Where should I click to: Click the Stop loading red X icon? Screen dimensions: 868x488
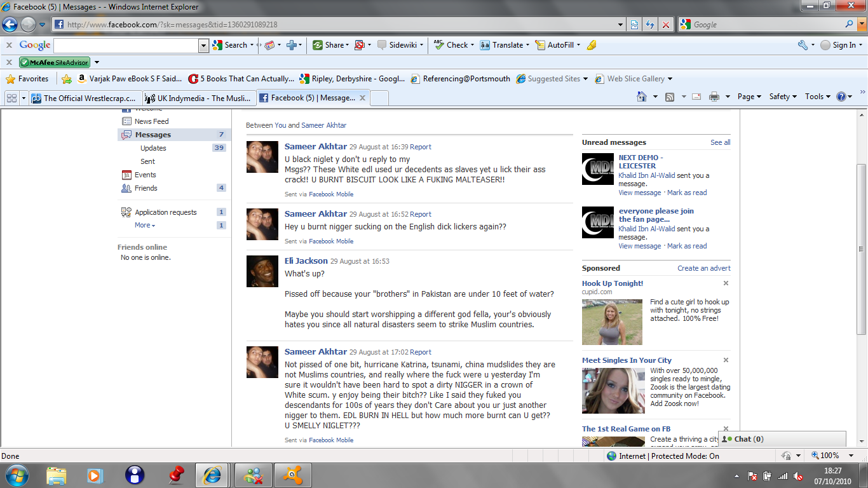click(666, 25)
